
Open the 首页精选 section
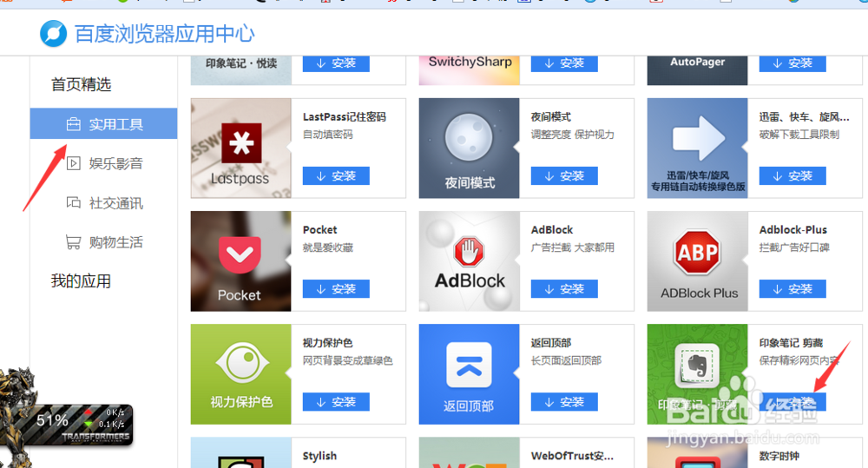[82, 84]
